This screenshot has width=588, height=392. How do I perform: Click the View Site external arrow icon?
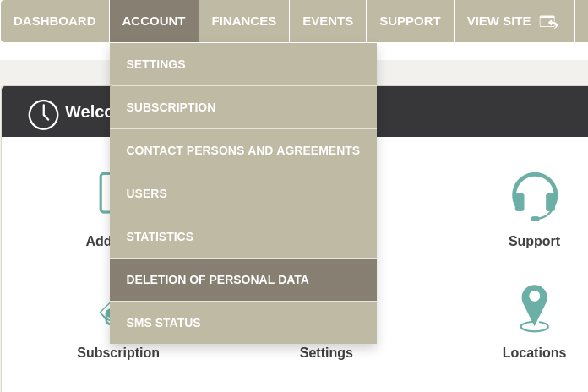pos(548,21)
